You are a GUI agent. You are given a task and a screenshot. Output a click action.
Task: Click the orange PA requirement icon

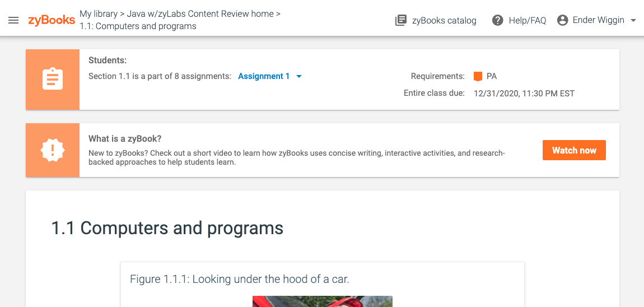tap(478, 77)
